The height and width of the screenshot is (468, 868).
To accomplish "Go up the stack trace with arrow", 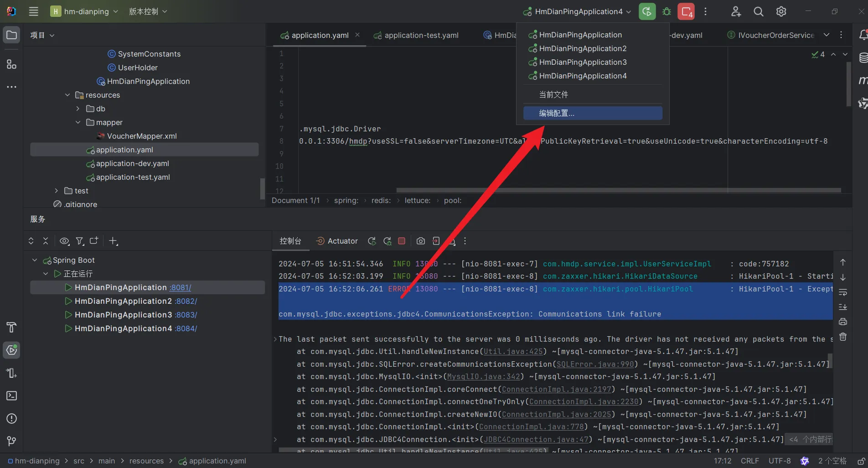I will [x=842, y=262].
